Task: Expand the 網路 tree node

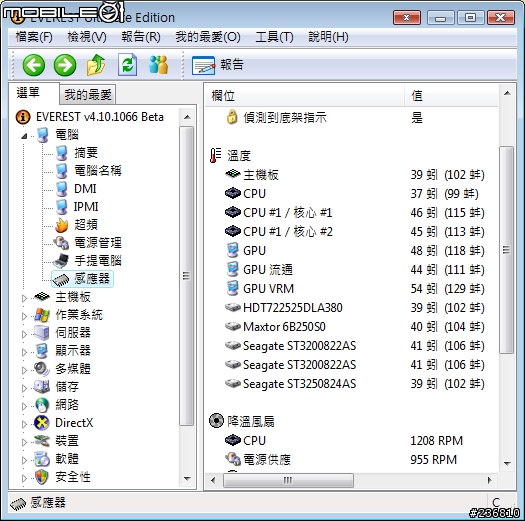Action: [x=24, y=406]
